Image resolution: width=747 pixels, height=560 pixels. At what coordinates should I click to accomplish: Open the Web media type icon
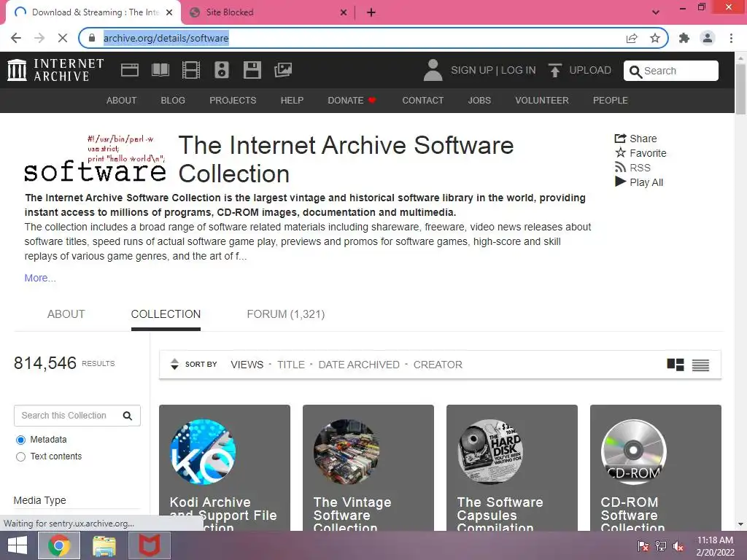[130, 70]
